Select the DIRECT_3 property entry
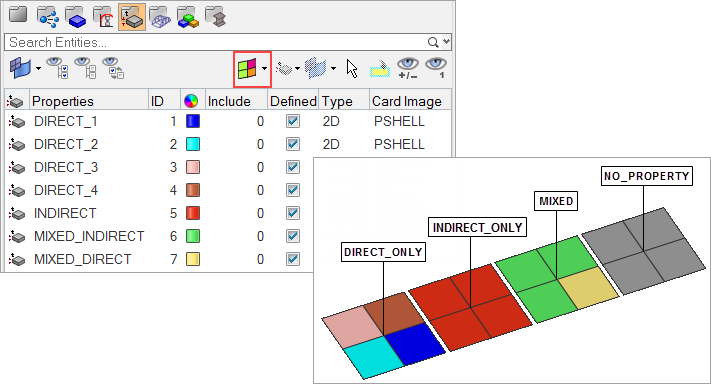The width and height of the screenshot is (711, 384). point(66,167)
